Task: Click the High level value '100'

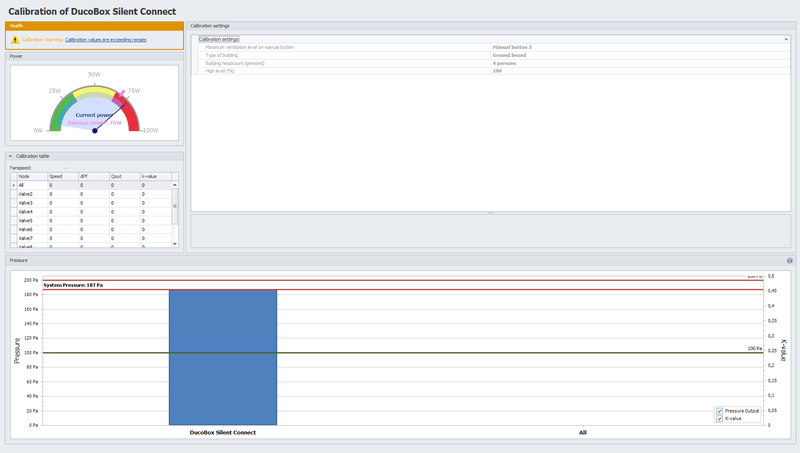Action: (497, 71)
